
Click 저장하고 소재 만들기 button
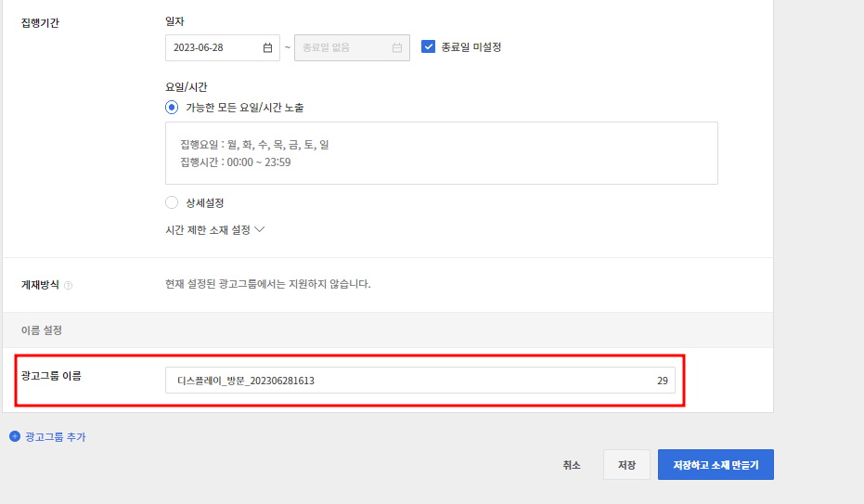[x=716, y=464]
